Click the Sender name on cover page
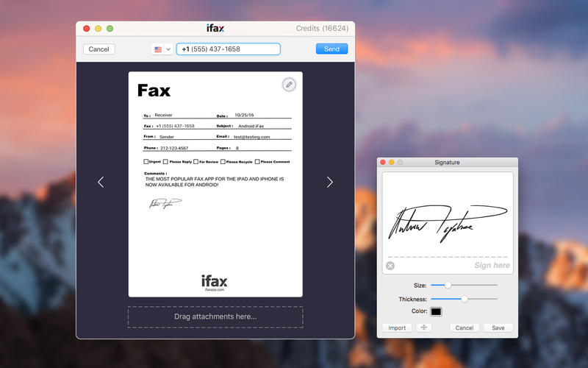 click(x=167, y=137)
